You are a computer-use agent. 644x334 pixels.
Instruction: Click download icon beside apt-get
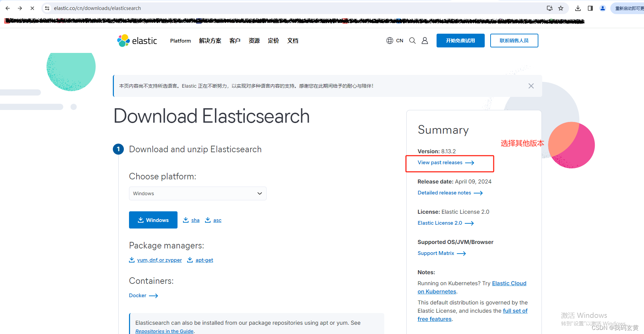[x=190, y=260]
